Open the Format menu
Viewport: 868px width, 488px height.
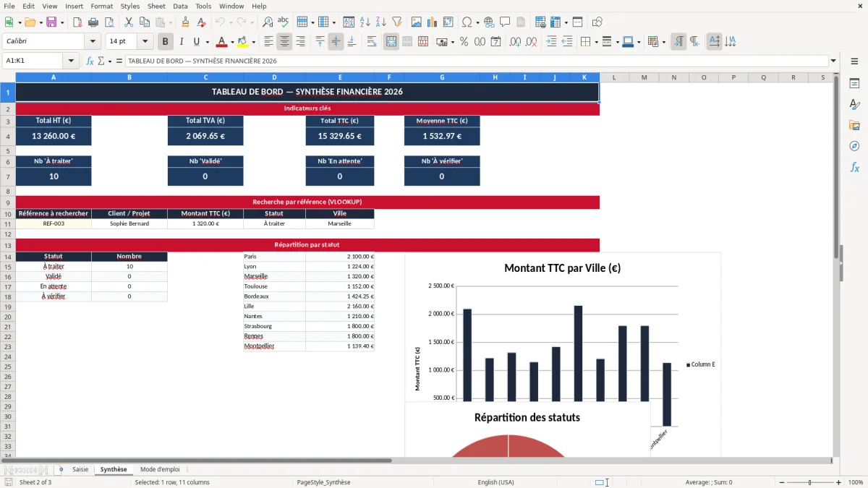point(101,6)
